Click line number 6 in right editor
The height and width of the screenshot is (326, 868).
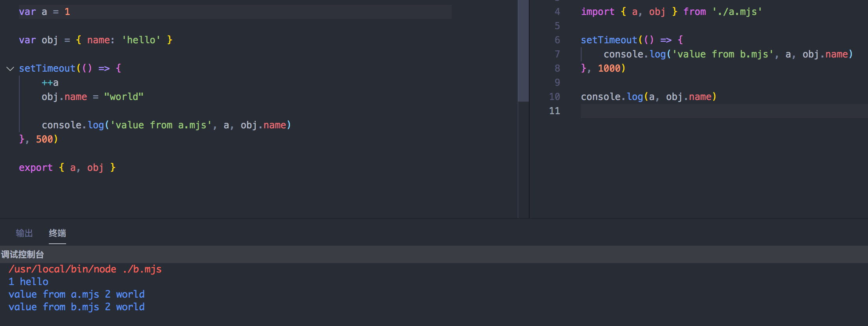pos(557,40)
